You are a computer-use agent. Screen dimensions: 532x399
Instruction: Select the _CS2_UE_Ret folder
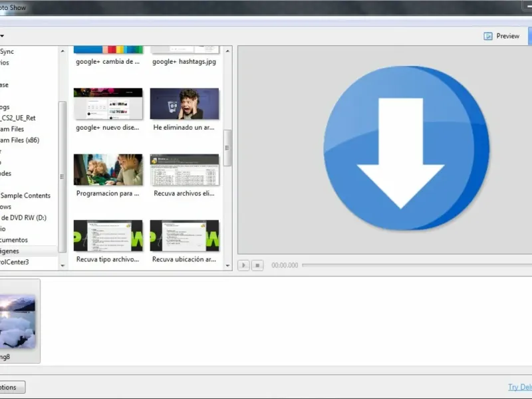(18, 118)
